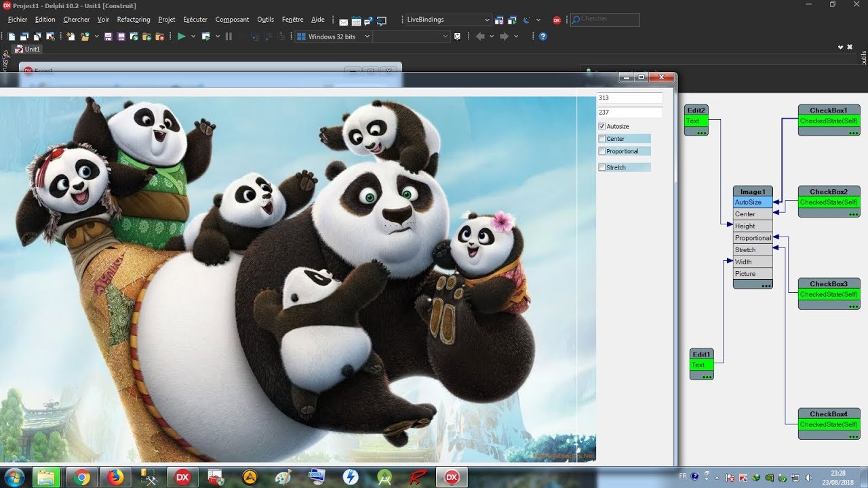Open the Projet menu
The width and height of the screenshot is (868, 488).
(x=167, y=20)
